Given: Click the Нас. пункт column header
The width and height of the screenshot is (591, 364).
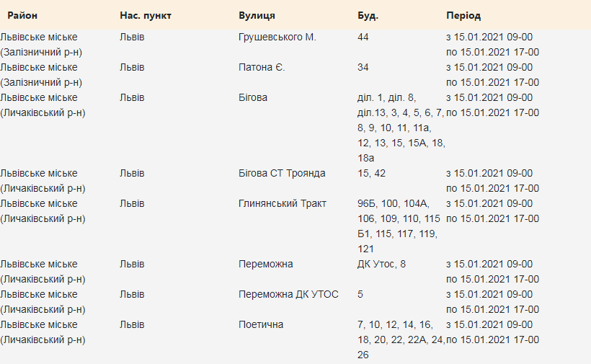Looking at the screenshot, I should (x=146, y=15).
